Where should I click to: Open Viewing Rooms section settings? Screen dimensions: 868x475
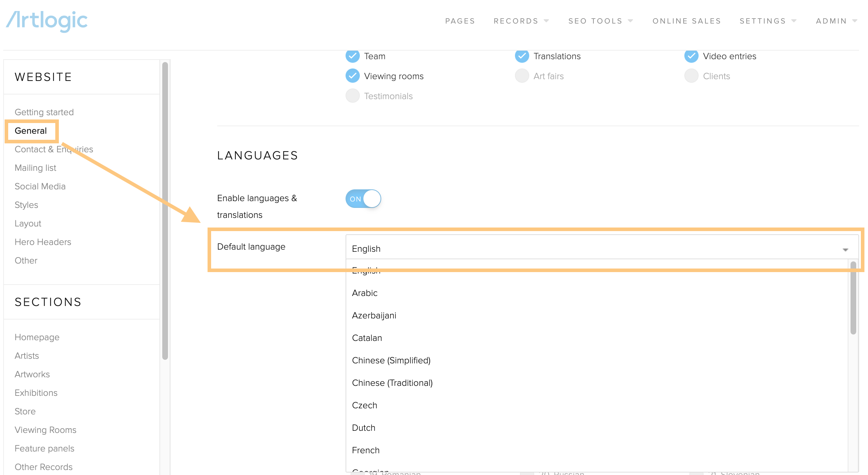coord(45,430)
